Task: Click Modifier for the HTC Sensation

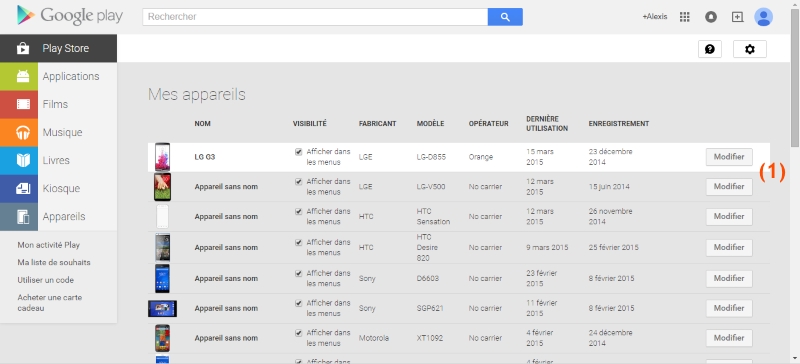Action: 729,216
